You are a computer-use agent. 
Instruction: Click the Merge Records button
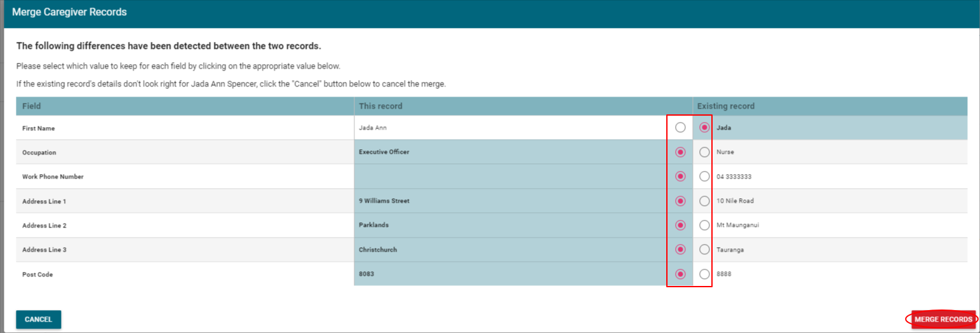[x=943, y=320]
